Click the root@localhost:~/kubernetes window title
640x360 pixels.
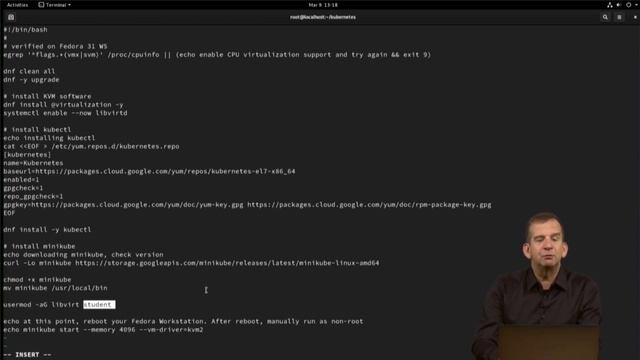click(322, 17)
